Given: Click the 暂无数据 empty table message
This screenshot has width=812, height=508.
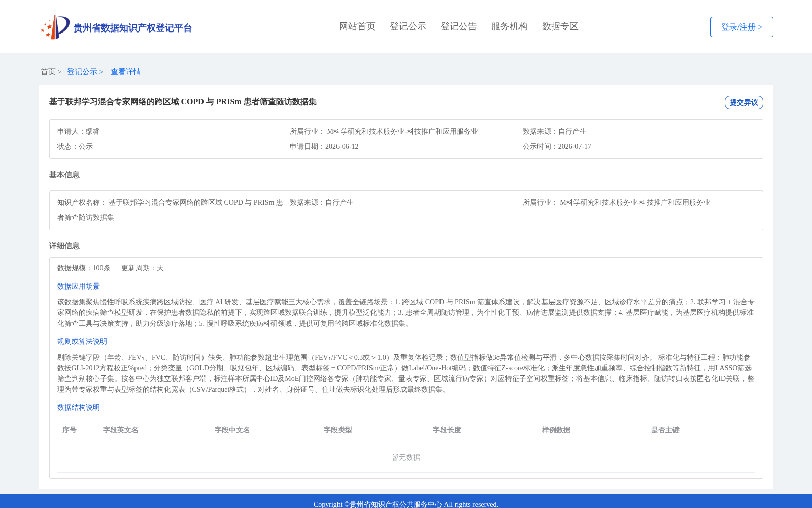Looking at the screenshot, I should click(x=406, y=457).
